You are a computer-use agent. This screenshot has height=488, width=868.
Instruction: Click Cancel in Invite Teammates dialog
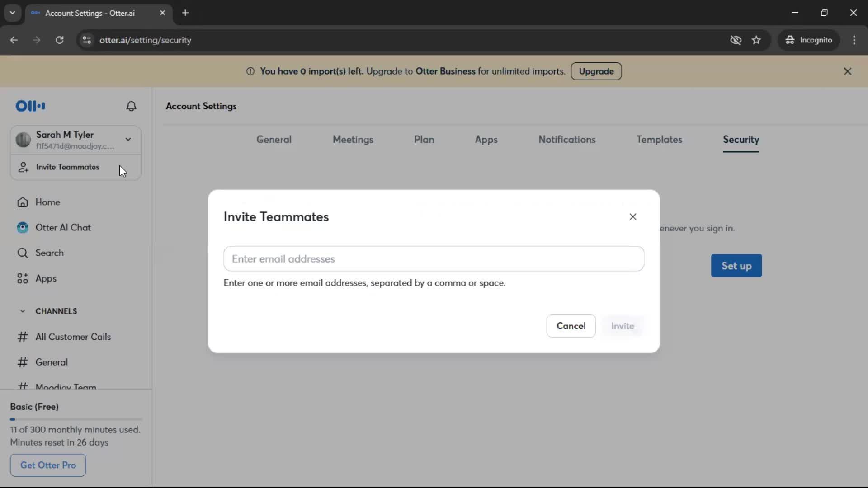tap(571, 326)
